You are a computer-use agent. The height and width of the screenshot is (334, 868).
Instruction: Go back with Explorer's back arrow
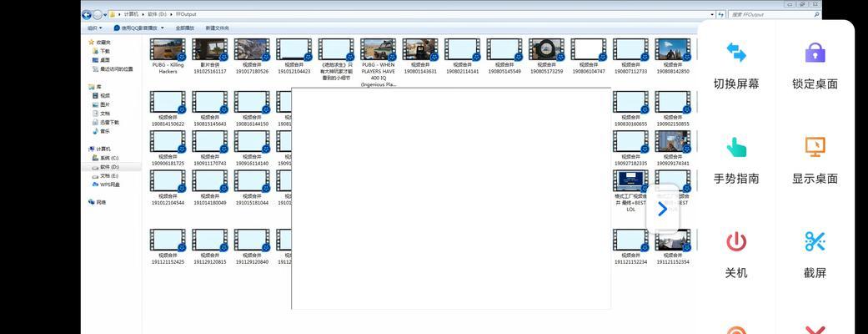pyautogui.click(x=87, y=14)
